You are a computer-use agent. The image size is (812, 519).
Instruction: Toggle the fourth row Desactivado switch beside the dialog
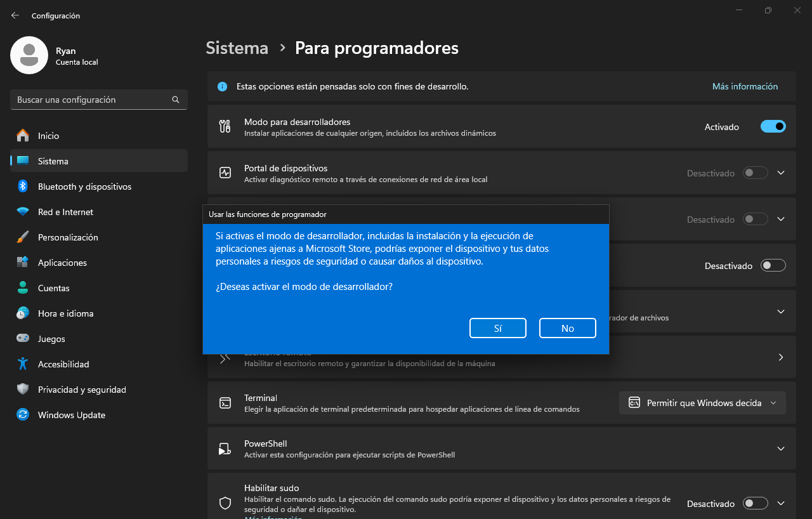[773, 265]
